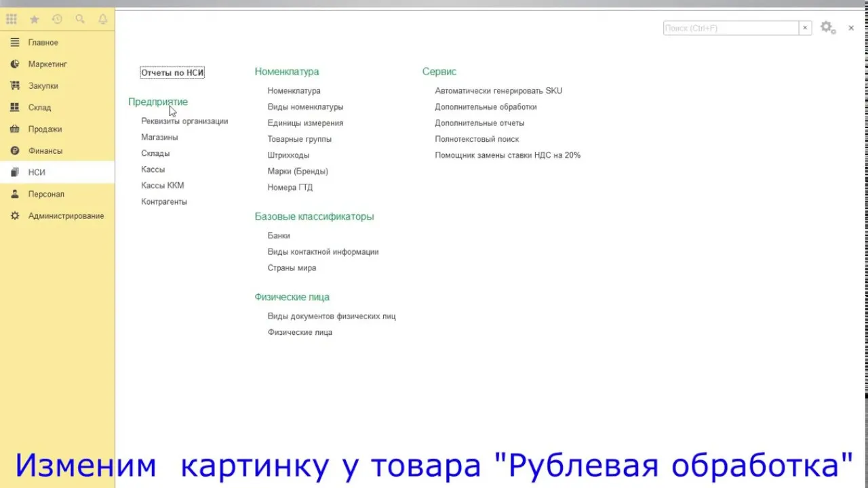Open Реквизиты организации
This screenshot has width=868, height=488.
point(184,121)
